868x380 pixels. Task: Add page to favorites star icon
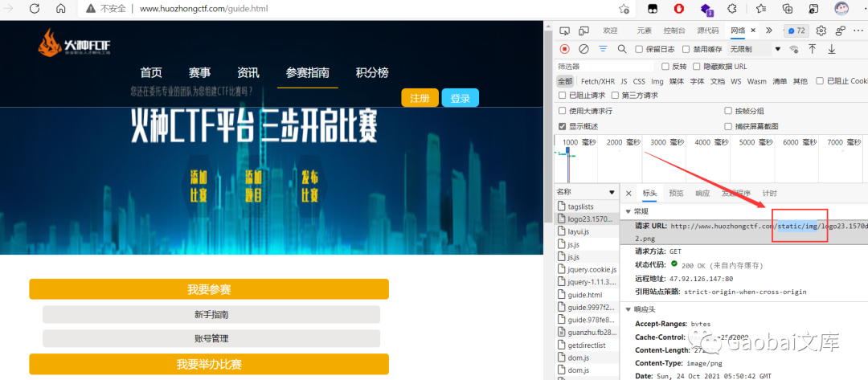(624, 9)
